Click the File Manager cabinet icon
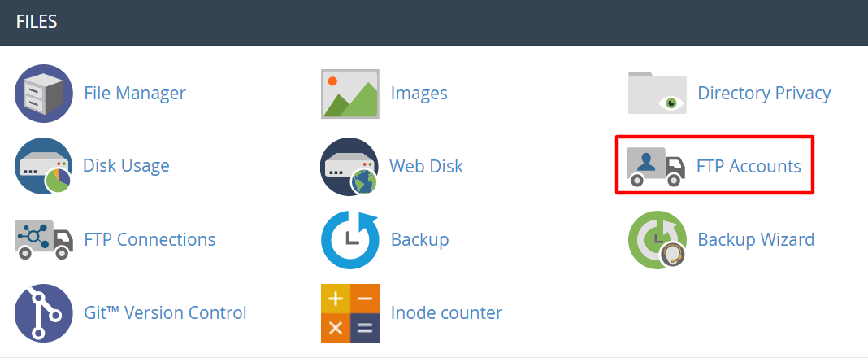The height and width of the screenshot is (358, 868). tap(44, 94)
